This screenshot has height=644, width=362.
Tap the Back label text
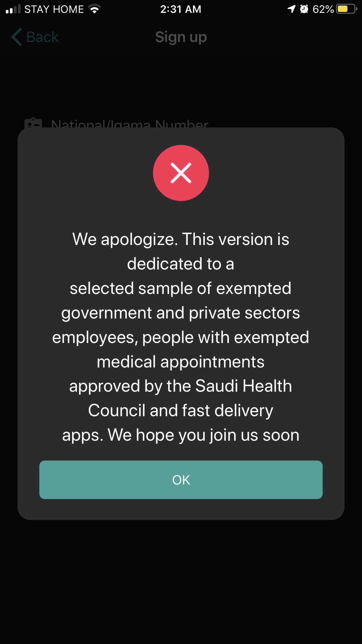coord(43,37)
